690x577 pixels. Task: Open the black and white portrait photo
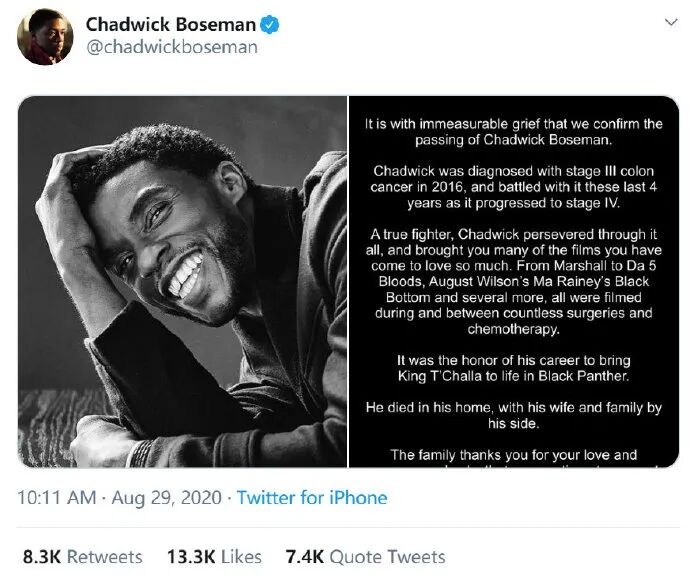point(182,281)
